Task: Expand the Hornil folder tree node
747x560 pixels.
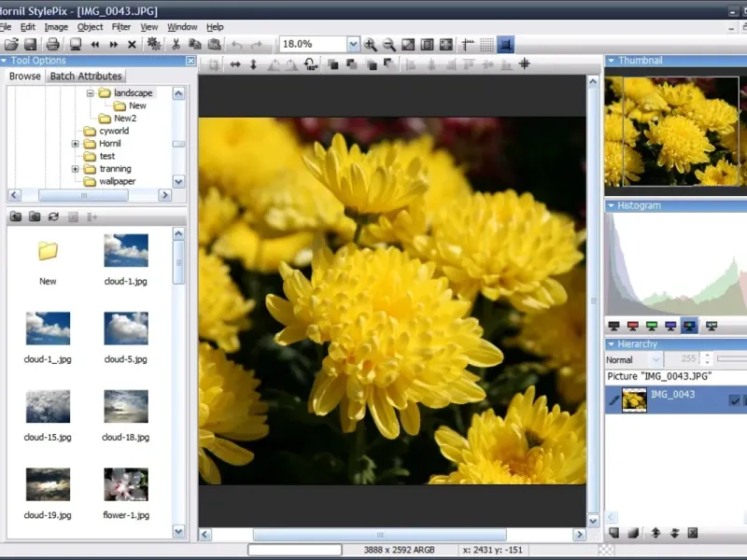Action: pos(76,144)
